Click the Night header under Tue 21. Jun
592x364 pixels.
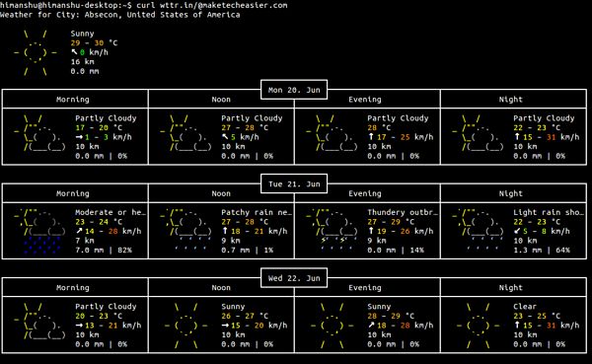tap(510, 193)
